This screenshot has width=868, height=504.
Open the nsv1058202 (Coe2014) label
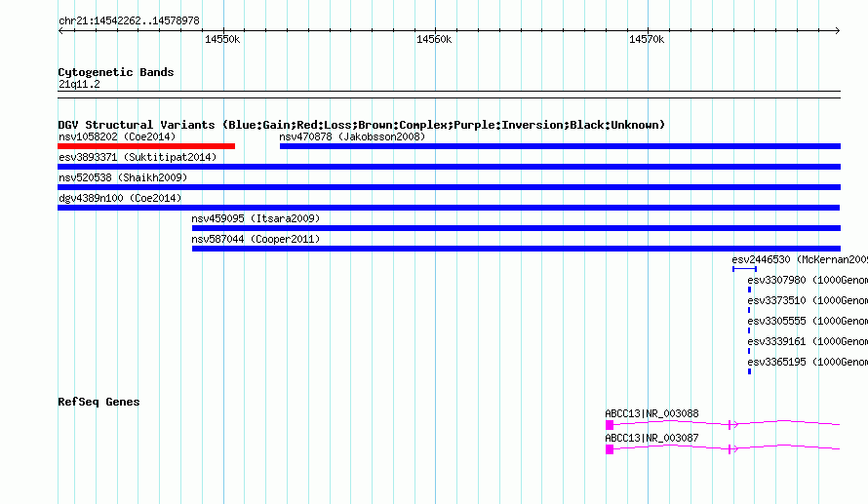[x=117, y=136]
